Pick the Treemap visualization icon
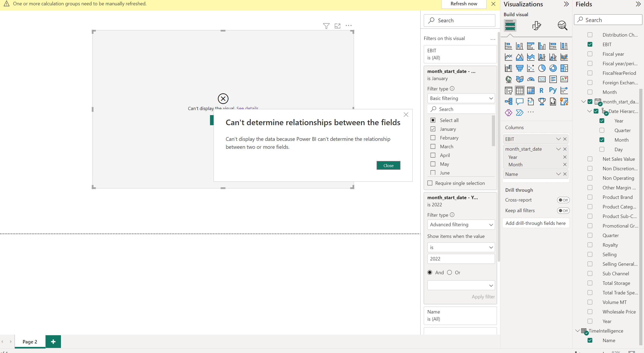The image size is (644, 353). (564, 68)
